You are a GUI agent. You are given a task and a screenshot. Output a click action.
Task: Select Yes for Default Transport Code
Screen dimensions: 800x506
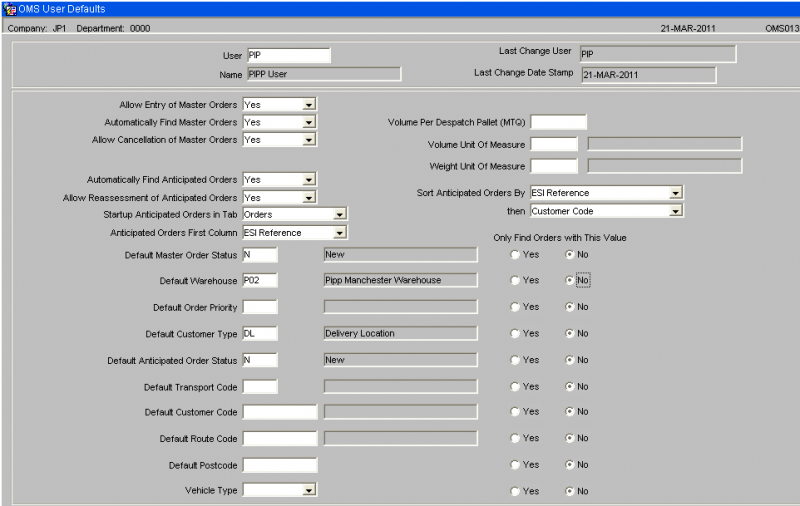pyautogui.click(x=515, y=387)
